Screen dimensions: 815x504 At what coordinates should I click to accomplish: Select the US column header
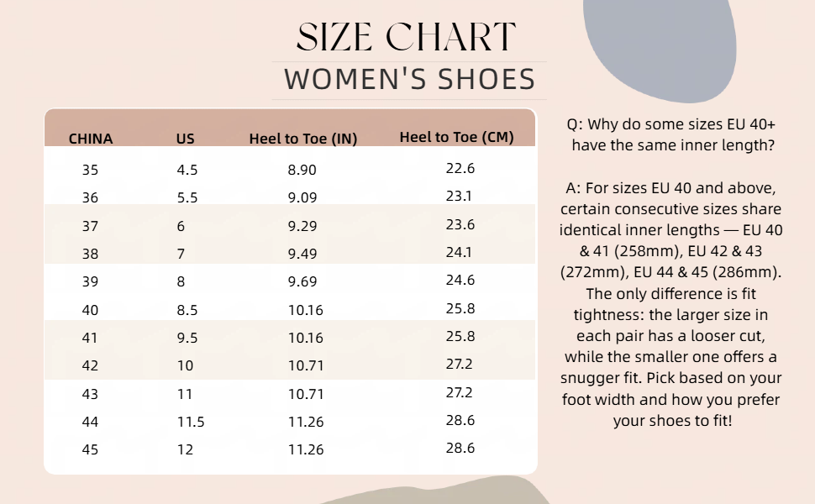tap(185, 139)
